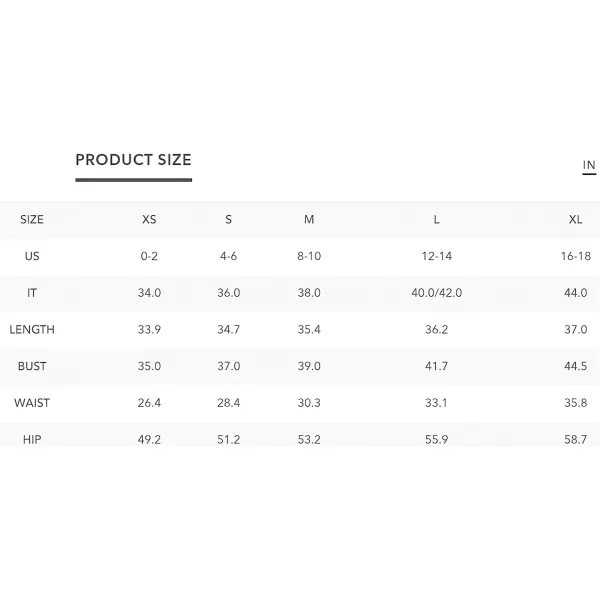Click the S length value 34.7

click(228, 329)
